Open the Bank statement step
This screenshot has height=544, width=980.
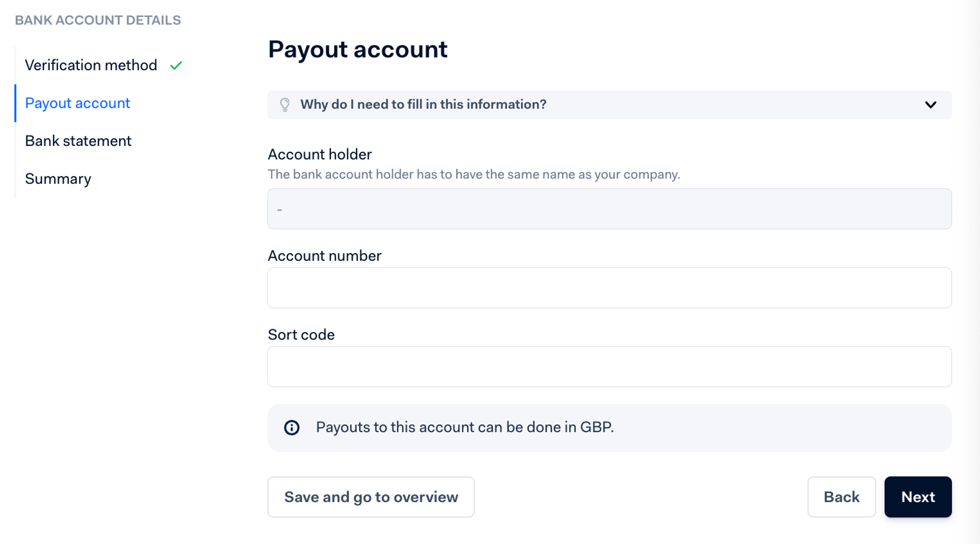coord(78,141)
